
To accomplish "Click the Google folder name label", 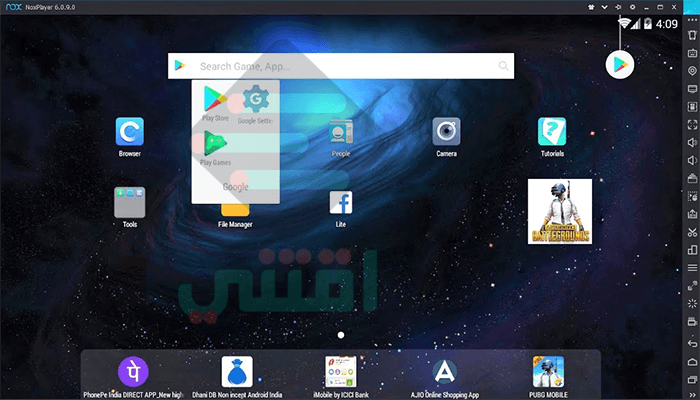I will coord(235,187).
